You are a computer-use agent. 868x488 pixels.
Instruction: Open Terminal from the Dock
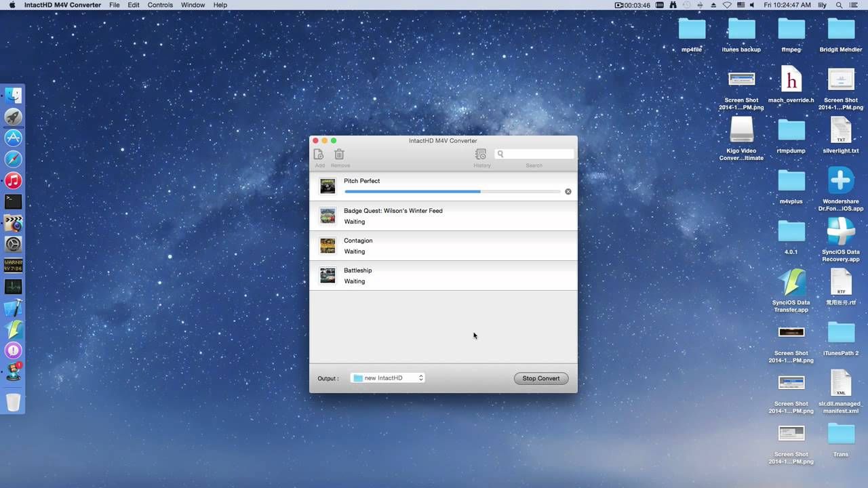point(14,201)
